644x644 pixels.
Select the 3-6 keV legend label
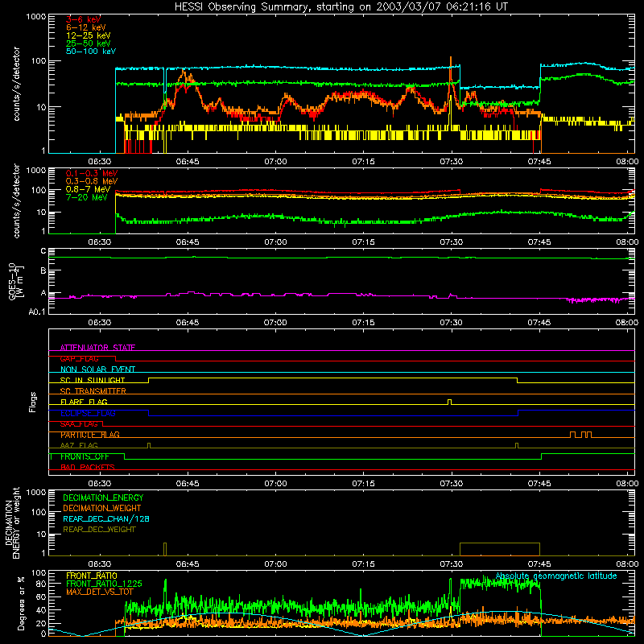pyautogui.click(x=84, y=19)
